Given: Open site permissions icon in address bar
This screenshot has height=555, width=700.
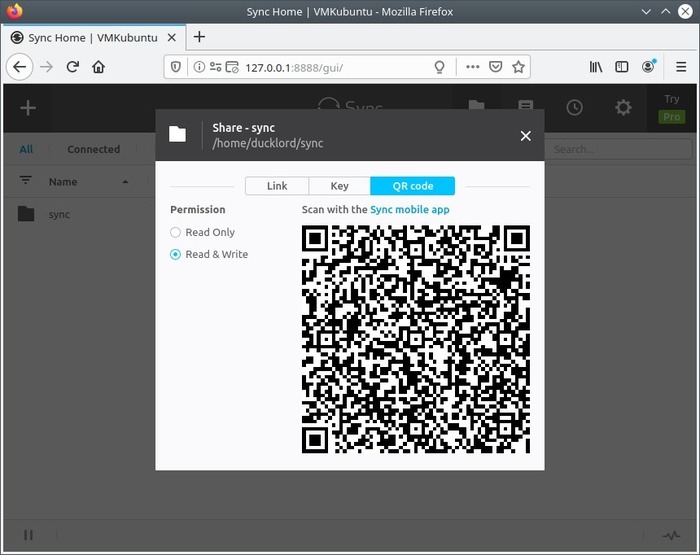Looking at the screenshot, I should tap(216, 67).
